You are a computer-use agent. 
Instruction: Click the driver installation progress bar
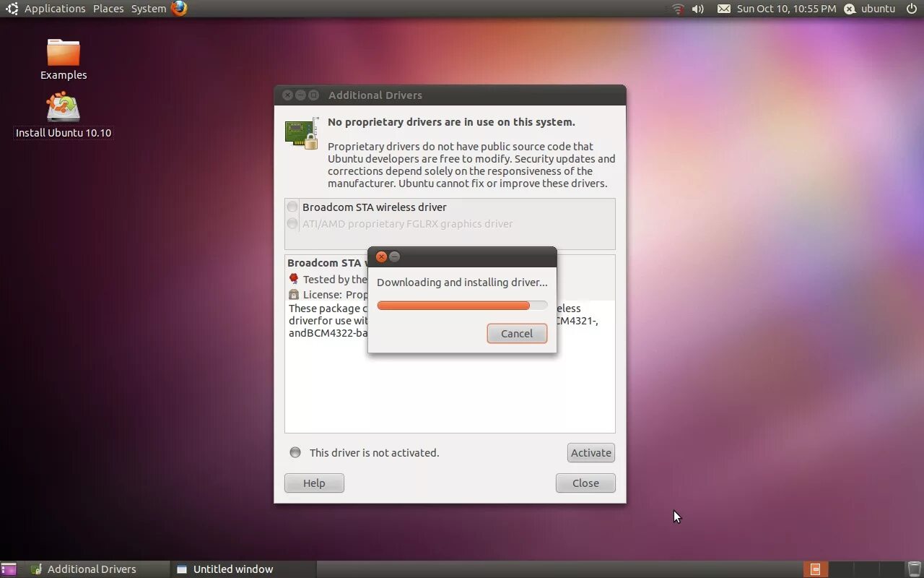(x=462, y=306)
